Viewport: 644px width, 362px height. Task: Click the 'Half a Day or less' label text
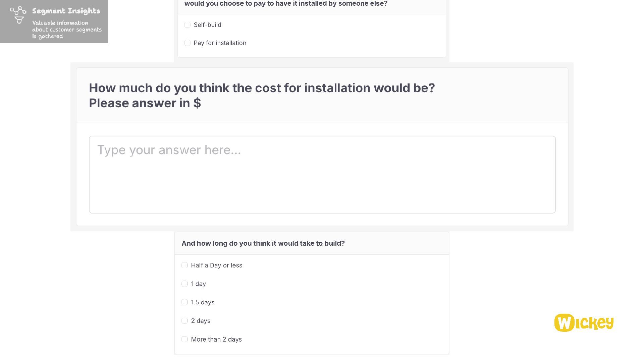click(x=216, y=265)
